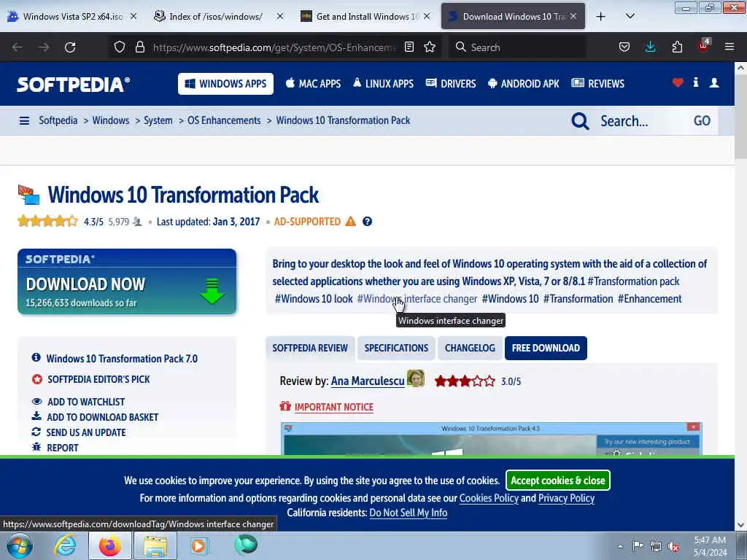Open the Windows Start orb
This screenshot has width=747, height=560.
coord(20,545)
